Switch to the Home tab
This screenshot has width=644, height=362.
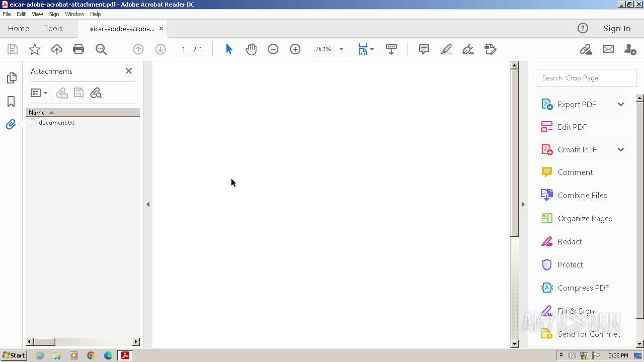(x=19, y=29)
